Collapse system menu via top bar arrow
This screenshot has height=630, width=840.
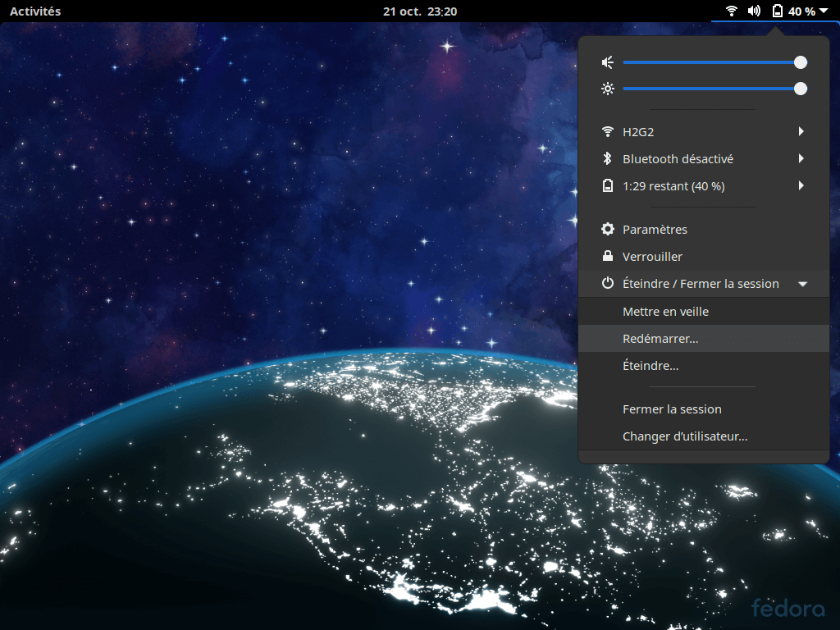(x=824, y=11)
